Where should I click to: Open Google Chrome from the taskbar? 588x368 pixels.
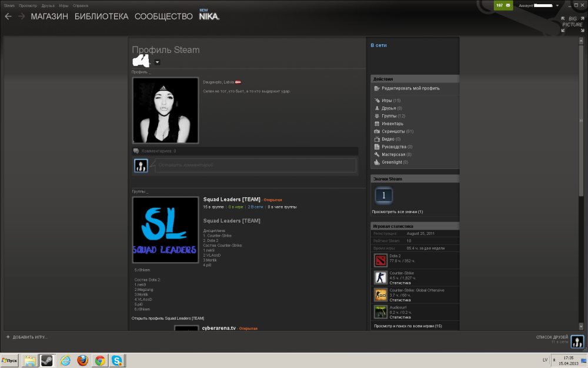[100, 361]
